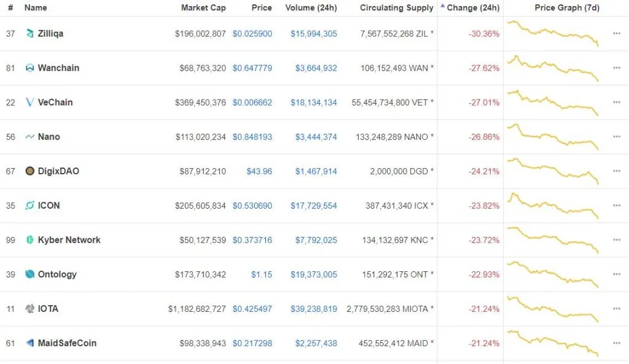This screenshot has width=629, height=364.
Task: Sort table by Change (24h) column
Action: pos(473,7)
